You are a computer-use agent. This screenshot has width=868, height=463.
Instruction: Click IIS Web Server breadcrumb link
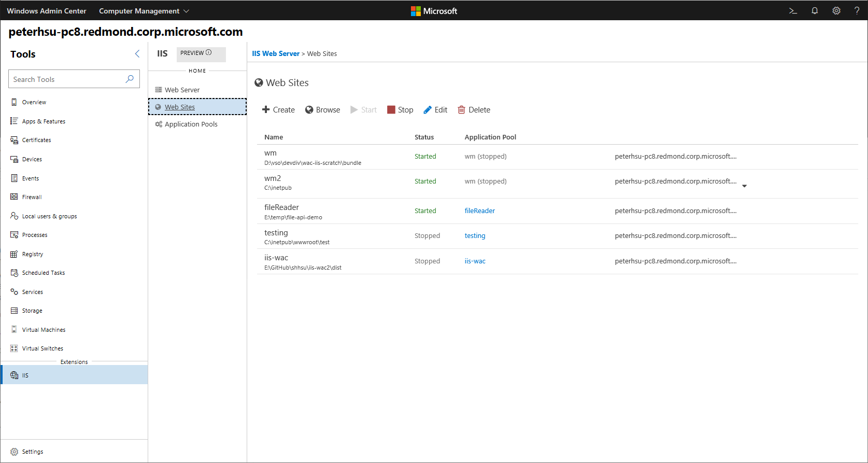[x=276, y=53]
